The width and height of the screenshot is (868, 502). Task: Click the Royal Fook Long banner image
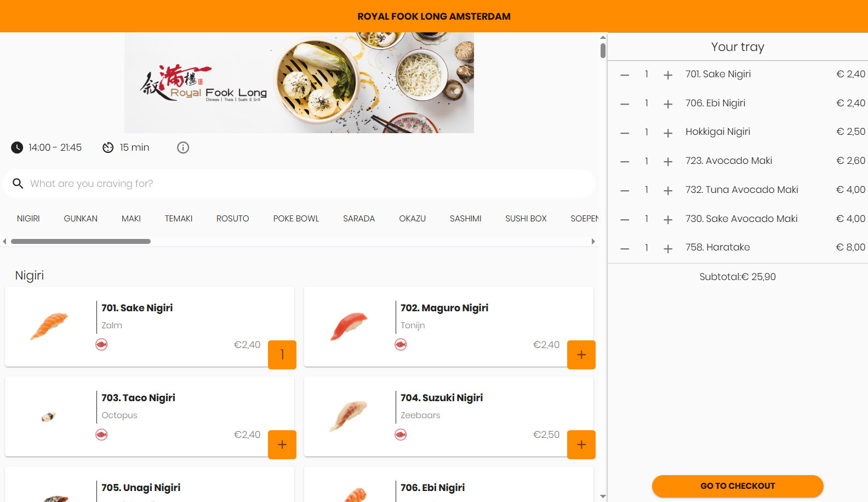pyautogui.click(x=299, y=83)
